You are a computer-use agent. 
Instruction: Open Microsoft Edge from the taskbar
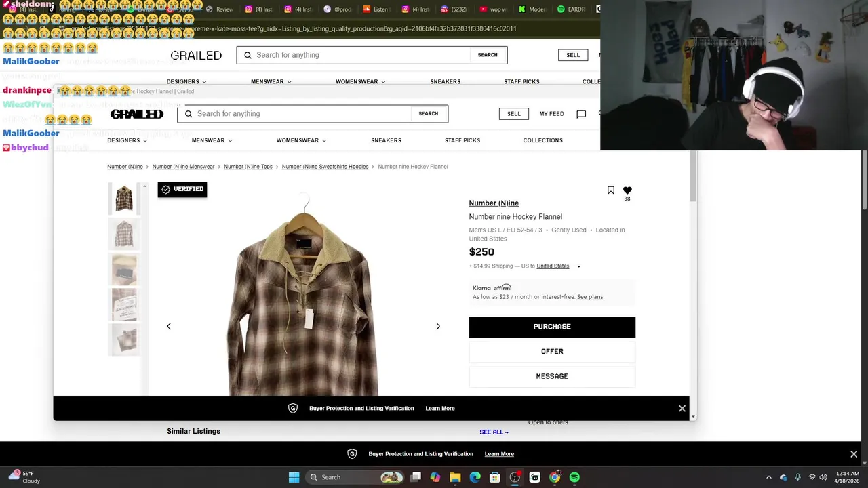475,477
